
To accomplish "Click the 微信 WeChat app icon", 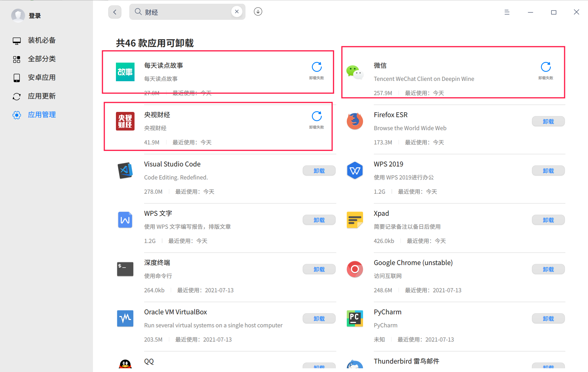I will (x=355, y=72).
